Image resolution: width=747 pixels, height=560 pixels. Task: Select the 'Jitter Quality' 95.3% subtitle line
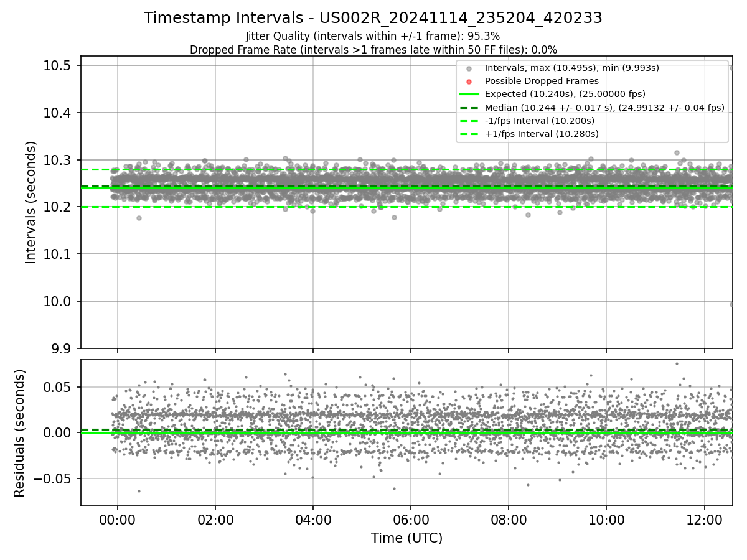pyautogui.click(x=373, y=36)
